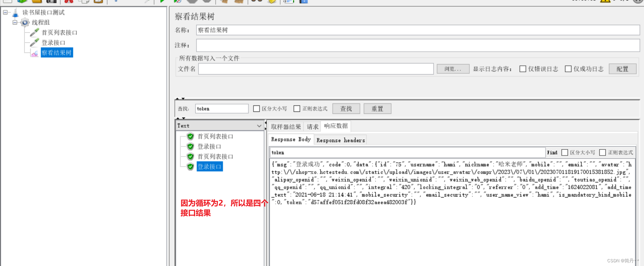Collapse the 线程组 tree node
This screenshot has width=644, height=266.
tap(15, 23)
